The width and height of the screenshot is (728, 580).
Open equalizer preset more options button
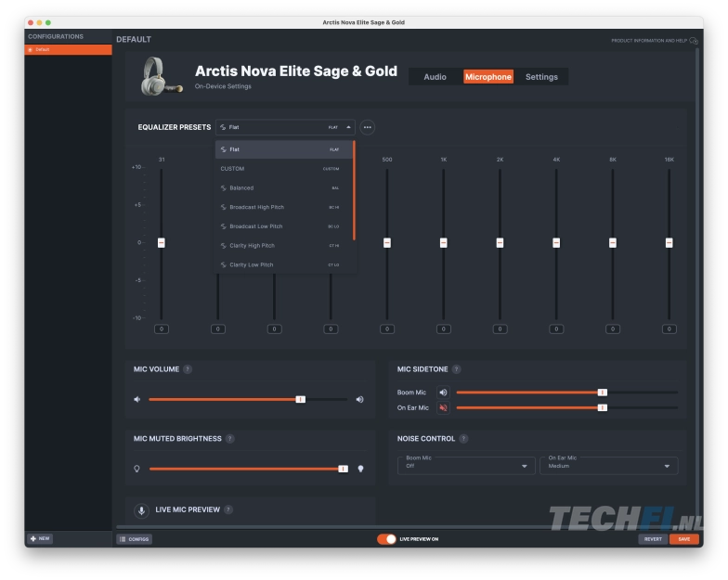368,127
